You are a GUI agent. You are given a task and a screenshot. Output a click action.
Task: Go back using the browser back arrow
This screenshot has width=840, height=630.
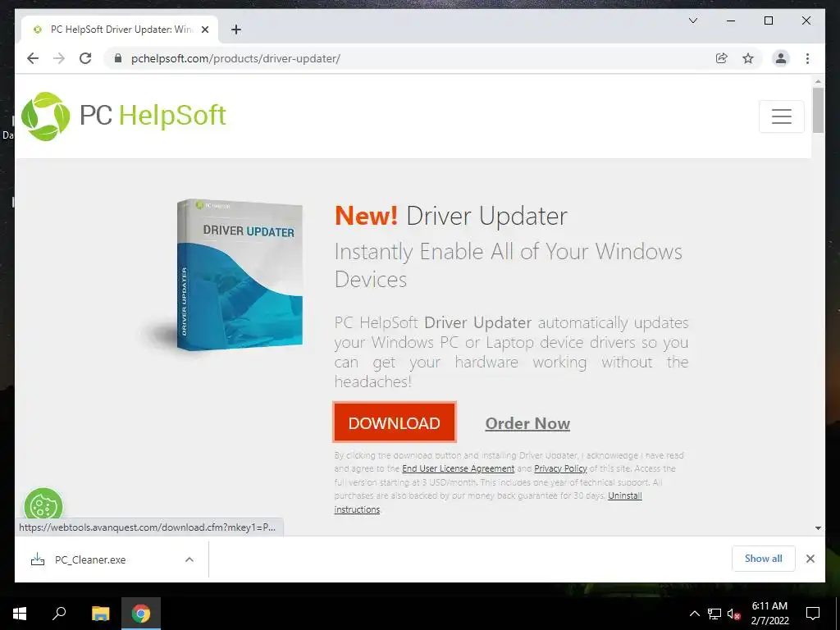[33, 58]
